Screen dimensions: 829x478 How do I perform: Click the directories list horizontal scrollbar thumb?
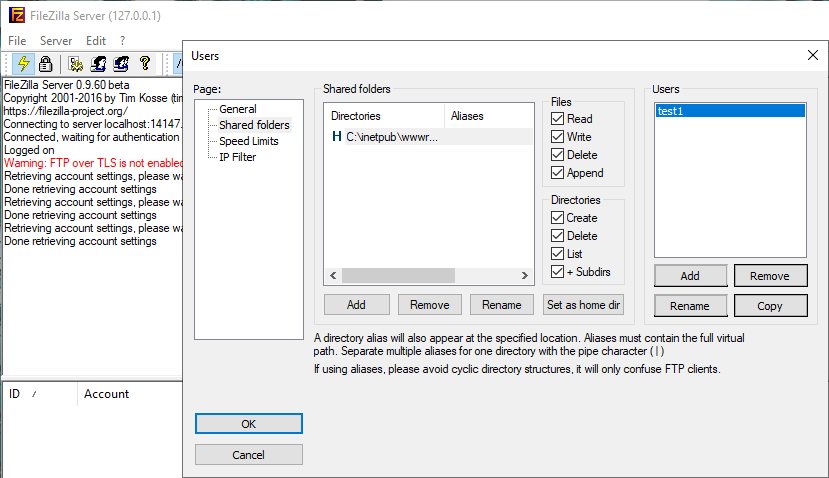pyautogui.click(x=398, y=275)
